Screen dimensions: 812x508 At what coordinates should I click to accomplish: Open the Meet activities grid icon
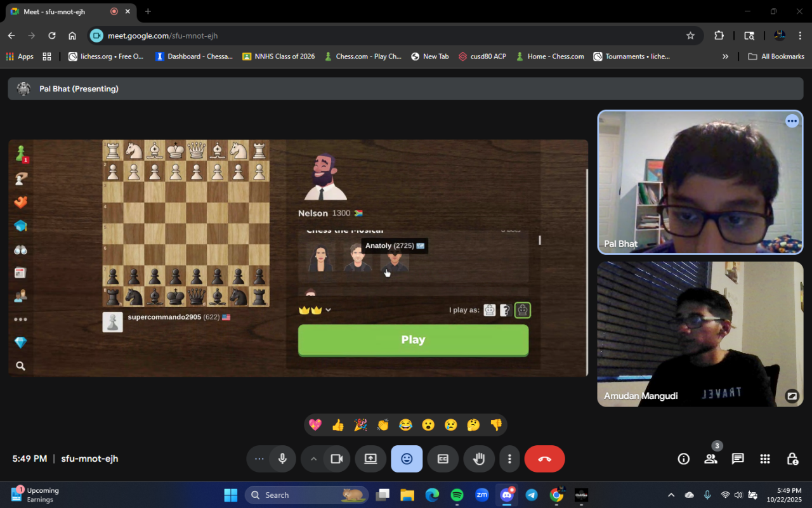pos(765,459)
